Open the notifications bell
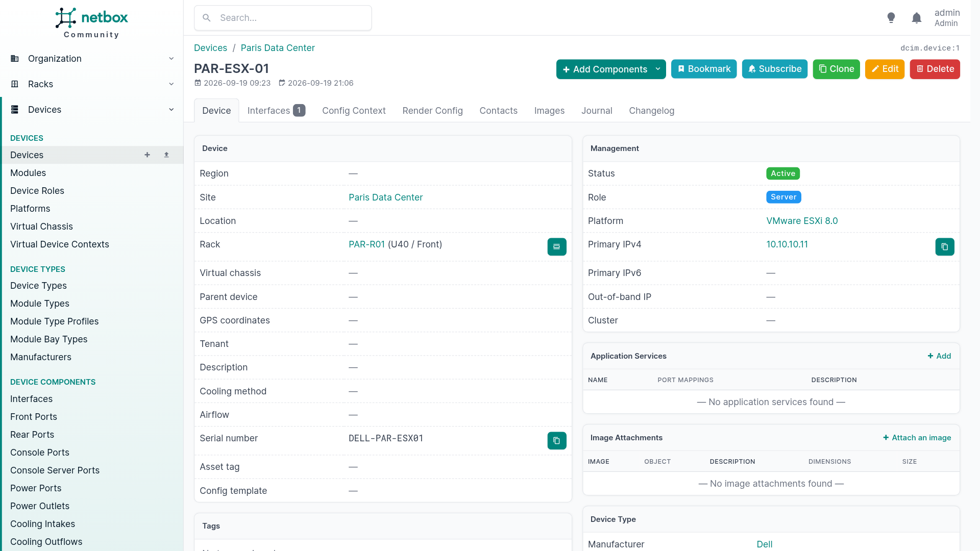Image resolution: width=980 pixels, height=551 pixels. (x=917, y=18)
